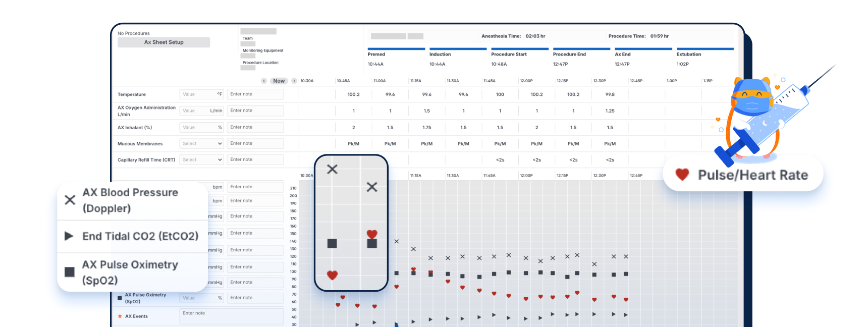
Task: Open the Mucous Membranes Select dropdown
Action: pos(202,144)
